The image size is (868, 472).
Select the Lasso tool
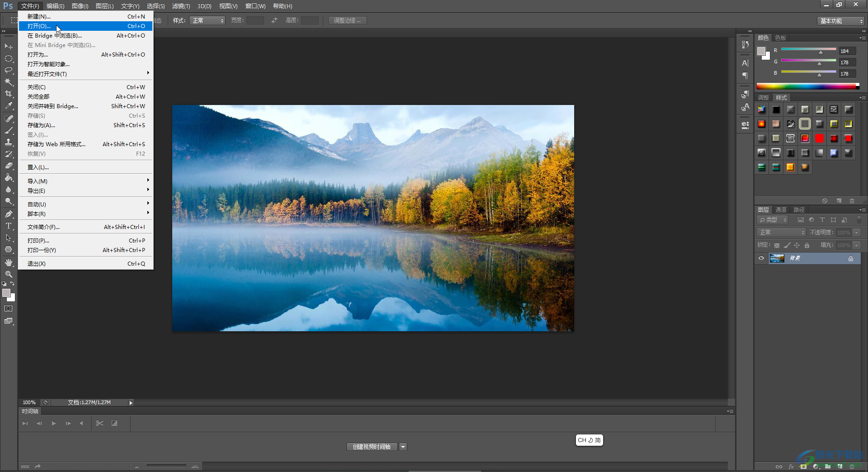pyautogui.click(x=9, y=70)
